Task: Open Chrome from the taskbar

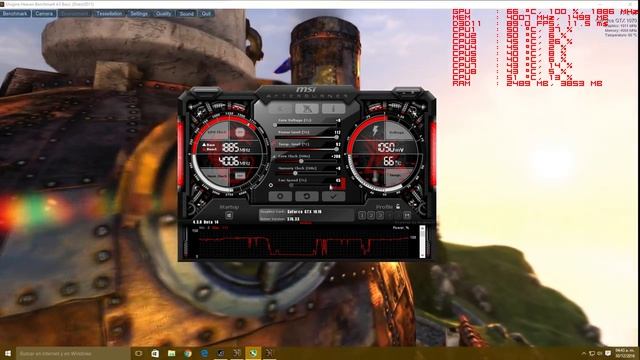Action: tap(188, 353)
